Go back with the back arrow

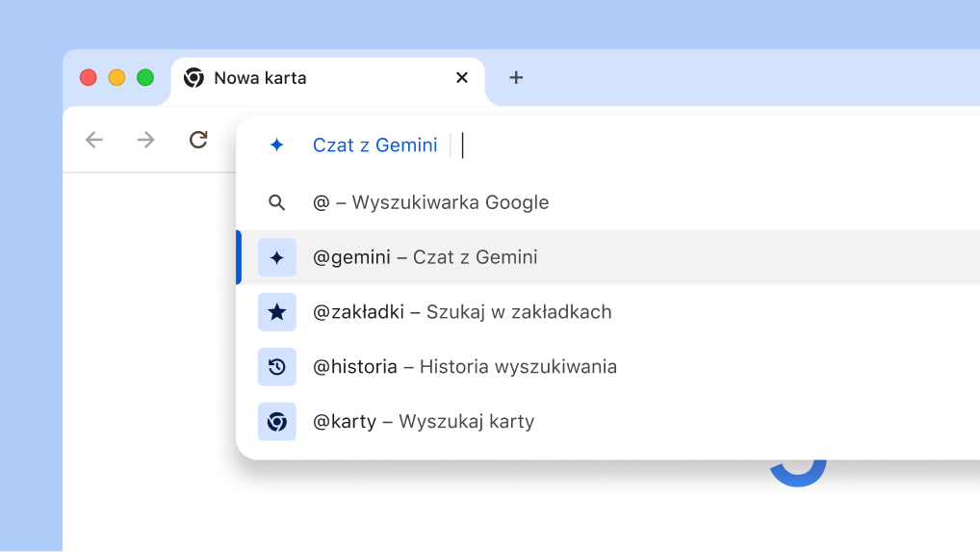[93, 140]
